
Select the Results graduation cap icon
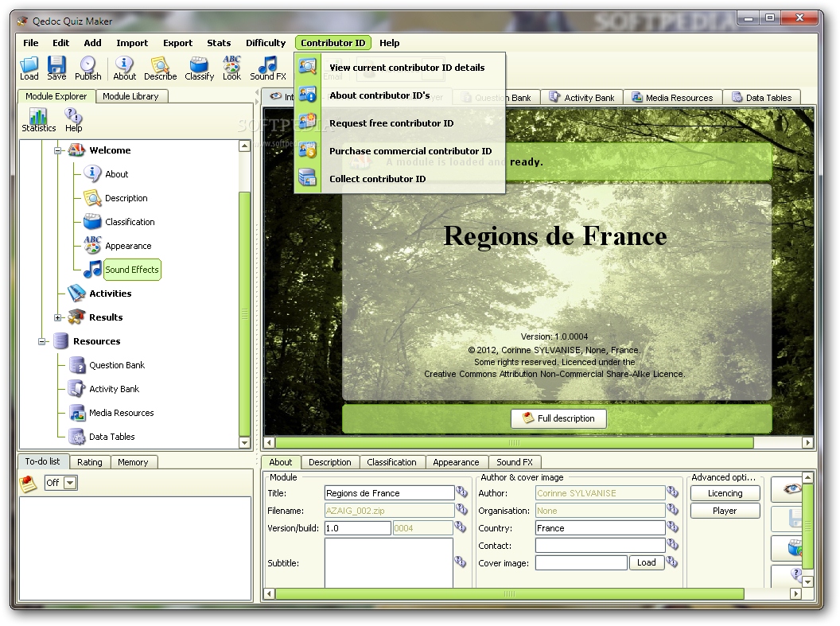(76, 317)
